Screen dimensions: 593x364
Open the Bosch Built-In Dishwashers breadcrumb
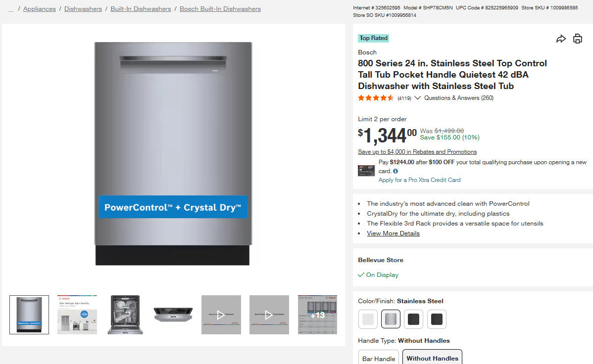point(220,8)
